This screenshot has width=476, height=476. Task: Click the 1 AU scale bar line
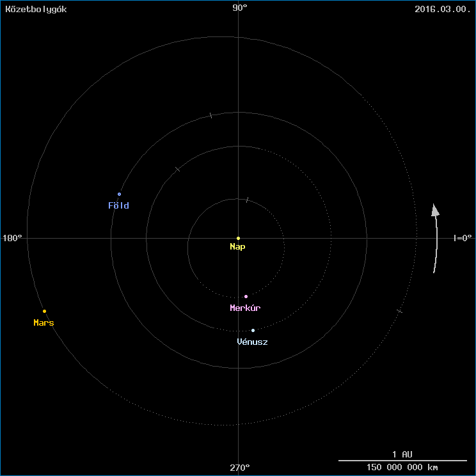(x=402, y=461)
